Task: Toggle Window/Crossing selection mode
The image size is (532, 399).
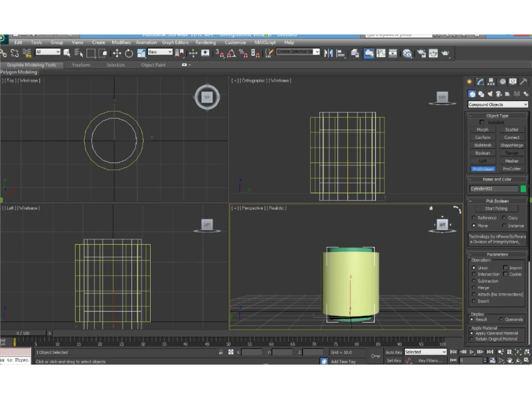Action: coord(103,53)
